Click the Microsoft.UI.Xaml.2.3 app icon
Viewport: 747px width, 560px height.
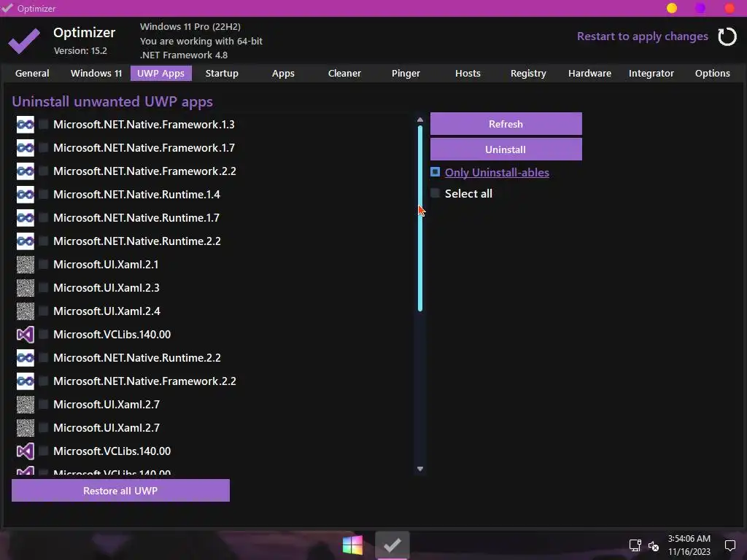[26, 288]
